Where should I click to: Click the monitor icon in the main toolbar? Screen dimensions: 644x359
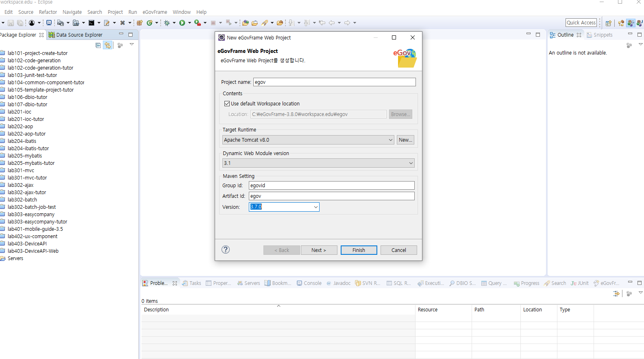tap(49, 23)
